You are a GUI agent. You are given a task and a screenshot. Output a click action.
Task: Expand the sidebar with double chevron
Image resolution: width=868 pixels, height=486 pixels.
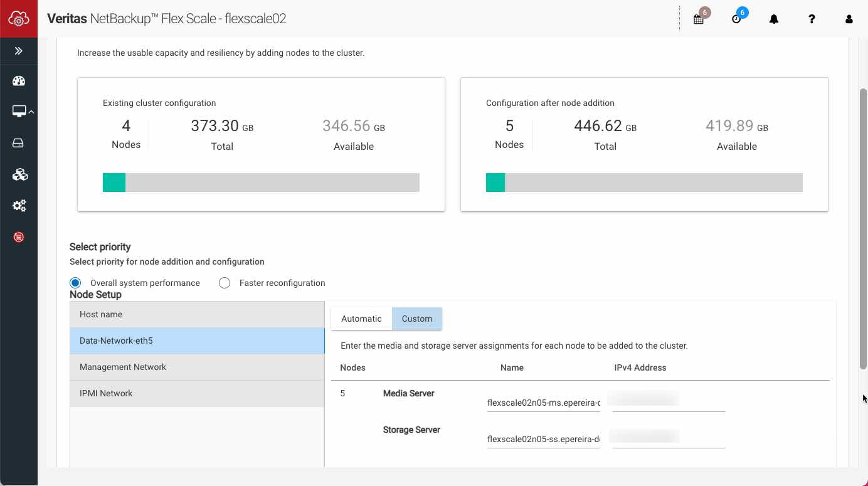point(19,51)
